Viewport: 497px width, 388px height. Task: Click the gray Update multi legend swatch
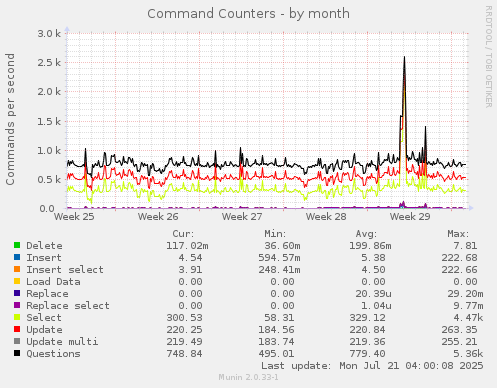point(17,341)
